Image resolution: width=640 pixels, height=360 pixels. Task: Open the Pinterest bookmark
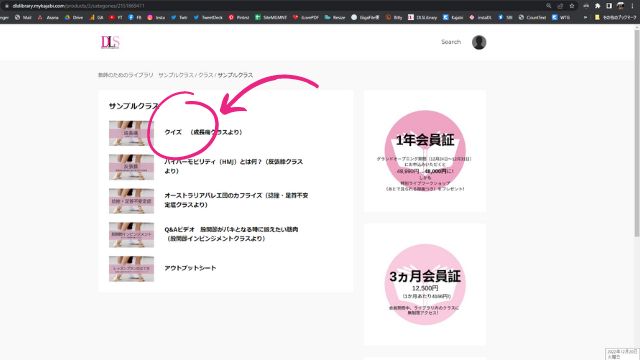click(x=239, y=18)
